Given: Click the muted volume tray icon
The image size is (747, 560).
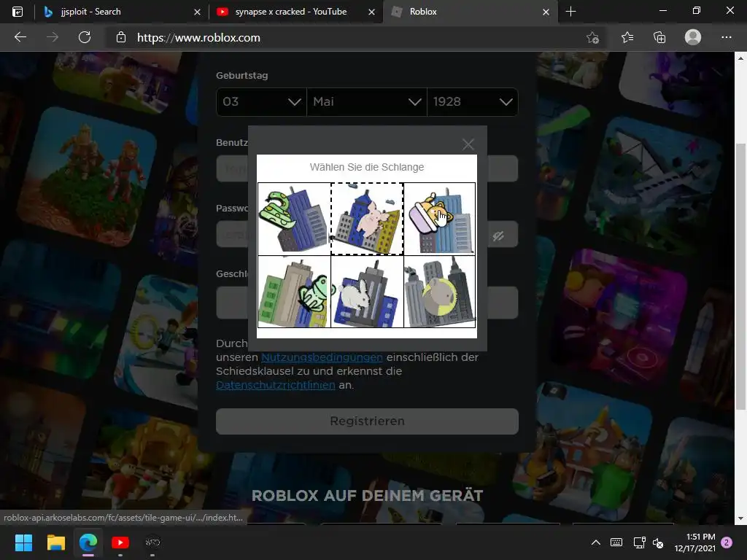Looking at the screenshot, I should click(659, 542).
